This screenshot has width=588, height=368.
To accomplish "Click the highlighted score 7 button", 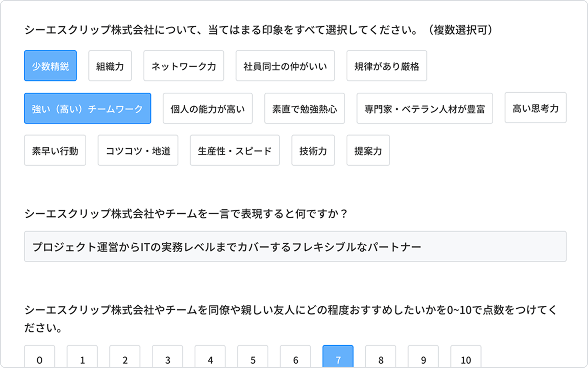I will (338, 357).
